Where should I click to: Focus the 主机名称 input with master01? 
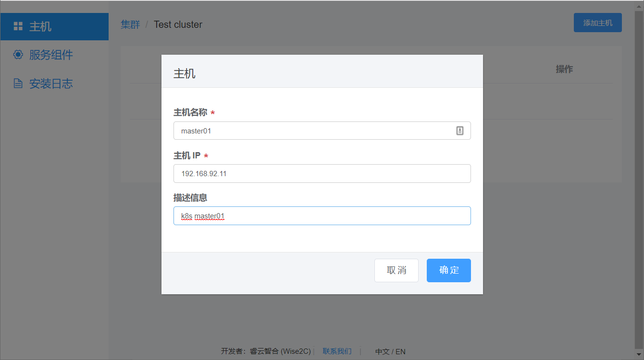pos(322,131)
